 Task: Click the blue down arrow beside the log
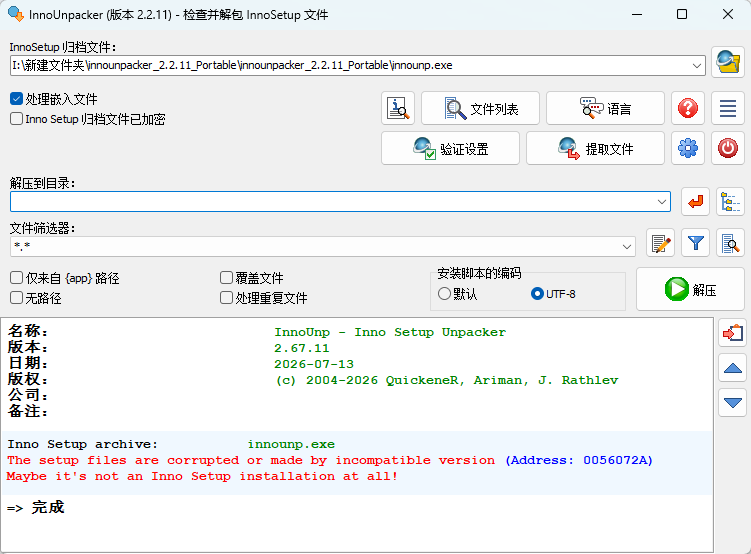[732, 403]
